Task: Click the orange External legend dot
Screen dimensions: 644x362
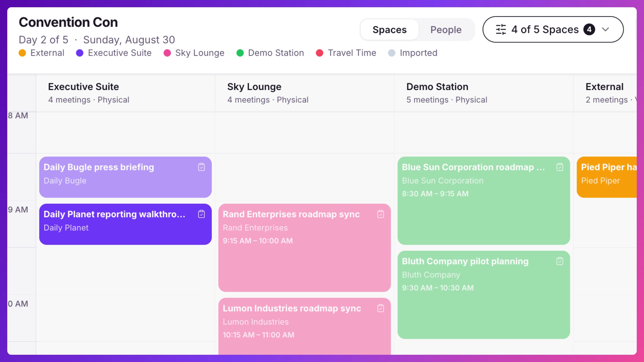Action: (x=22, y=53)
